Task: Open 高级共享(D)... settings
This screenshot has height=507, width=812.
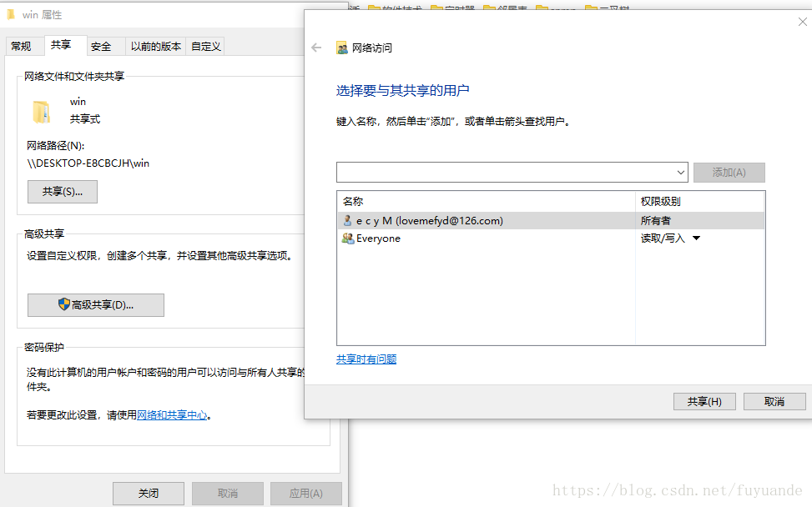Action: [x=96, y=305]
